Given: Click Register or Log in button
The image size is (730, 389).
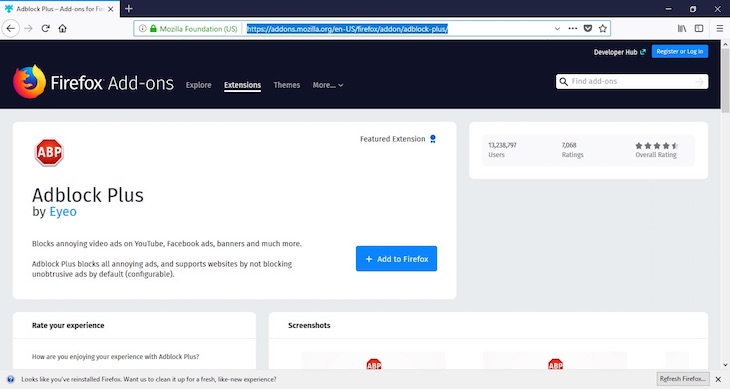Looking at the screenshot, I should [680, 52].
